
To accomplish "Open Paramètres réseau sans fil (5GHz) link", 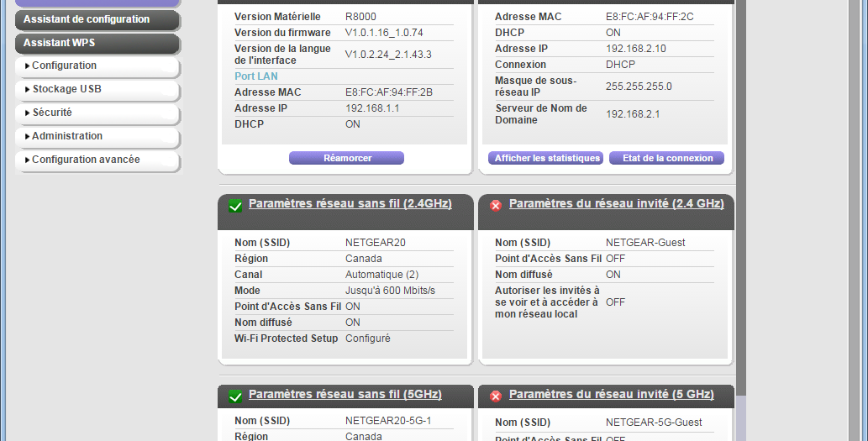I will pyautogui.click(x=345, y=395).
